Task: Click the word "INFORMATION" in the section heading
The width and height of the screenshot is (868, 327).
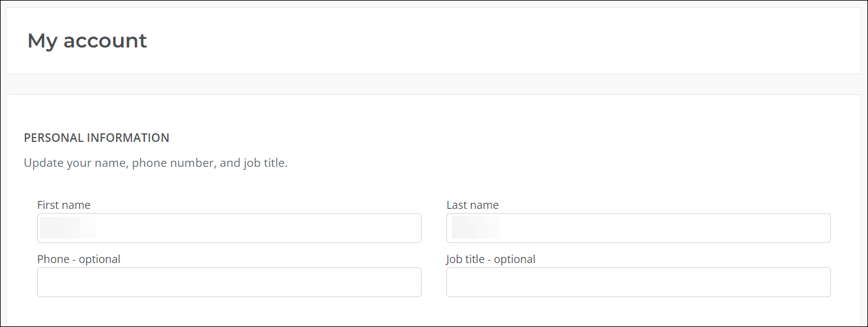Action: click(x=128, y=138)
